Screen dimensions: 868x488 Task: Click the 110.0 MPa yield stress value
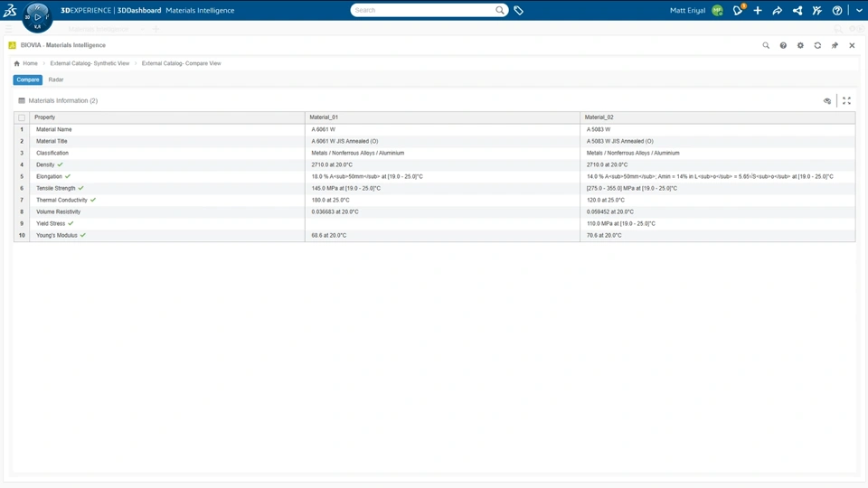(x=621, y=223)
